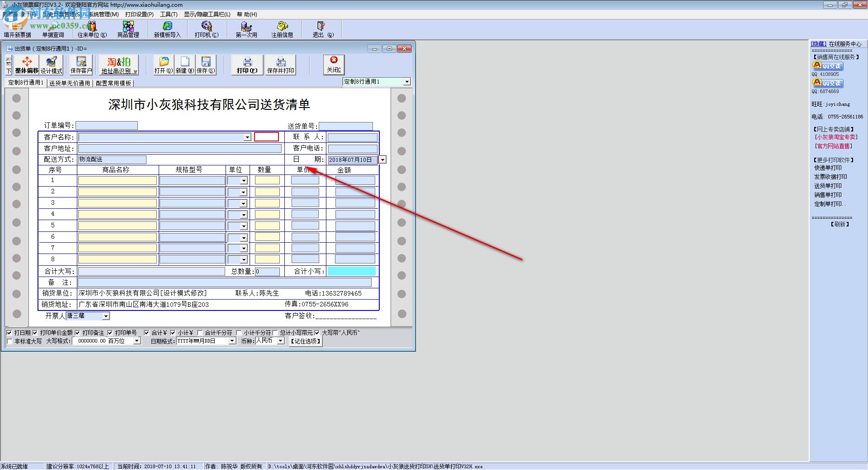The height and width of the screenshot is (470, 868).
Task: Launch 新模板导入 template import
Action: pos(167,29)
